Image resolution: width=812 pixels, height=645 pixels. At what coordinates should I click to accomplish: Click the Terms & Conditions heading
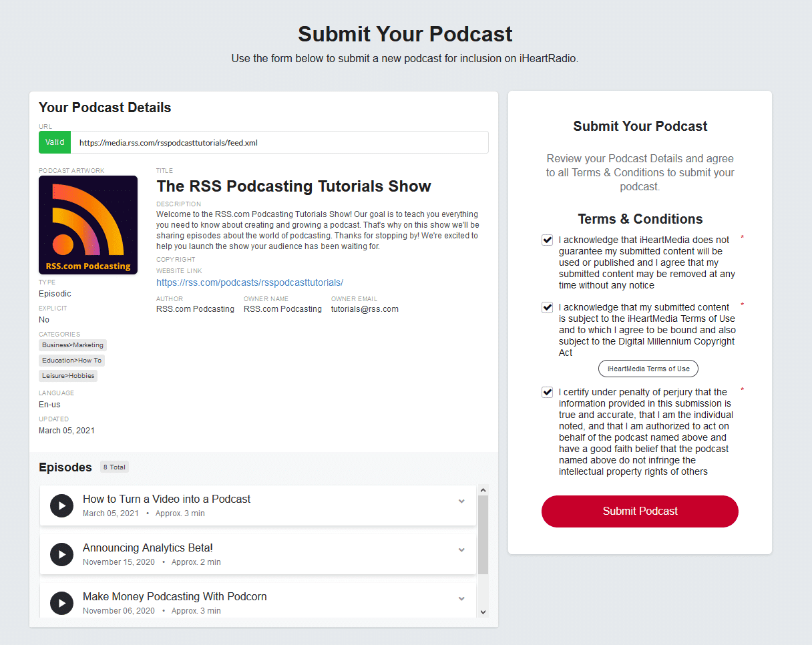[640, 219]
